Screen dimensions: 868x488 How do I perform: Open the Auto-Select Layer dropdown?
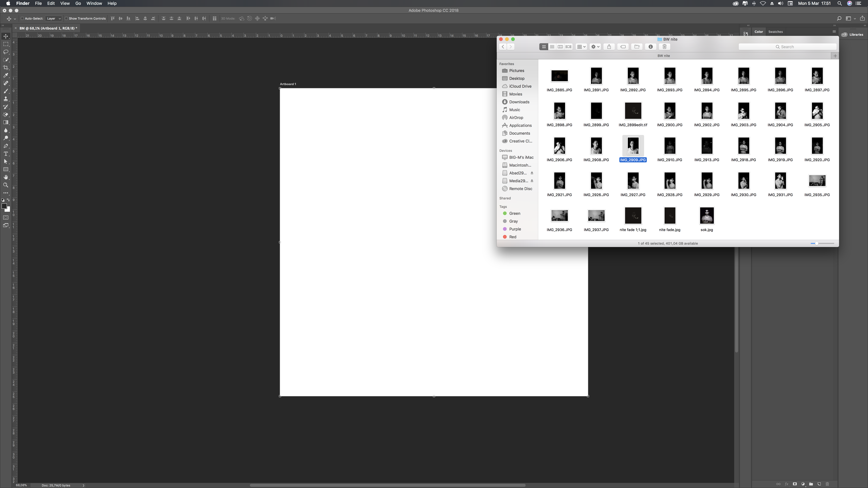click(x=54, y=19)
